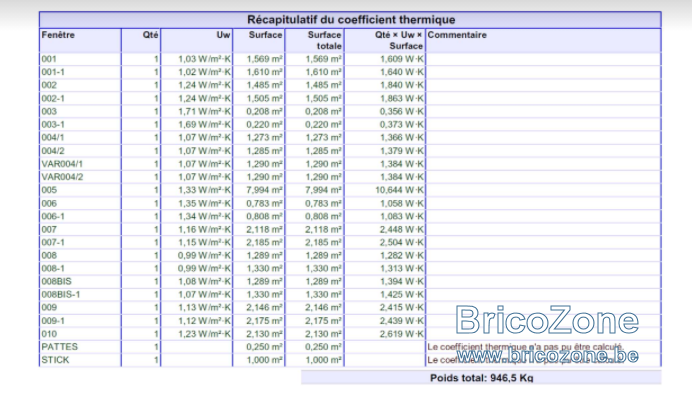This screenshot has width=692, height=399.
Task: Click window name 'VAR004/1'
Action: pyautogui.click(x=62, y=164)
